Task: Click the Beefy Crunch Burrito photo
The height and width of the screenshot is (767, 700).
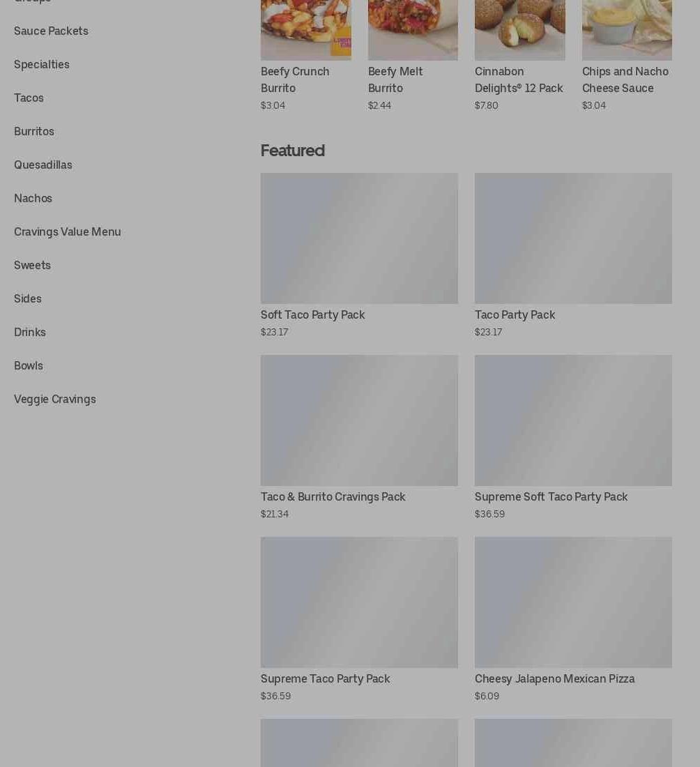Action: click(x=306, y=29)
